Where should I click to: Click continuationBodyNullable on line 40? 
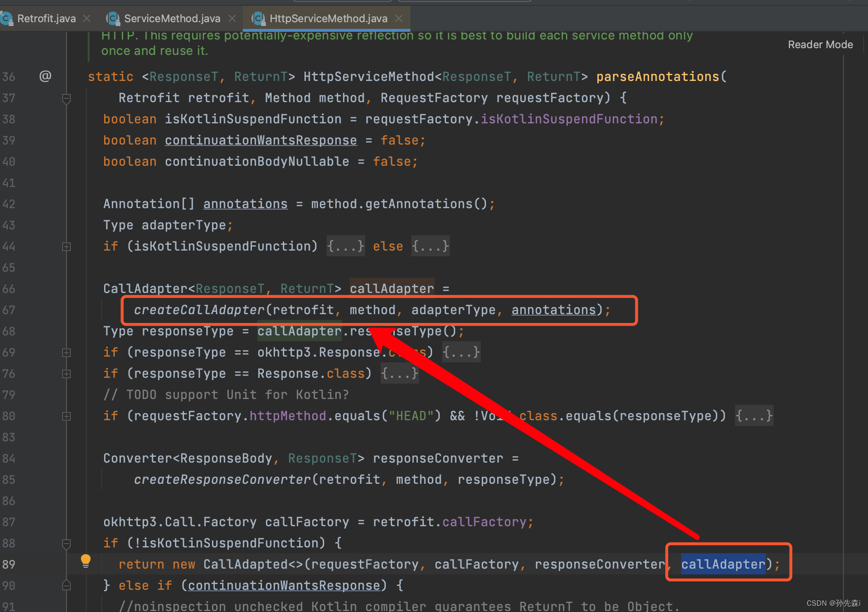pos(257,161)
